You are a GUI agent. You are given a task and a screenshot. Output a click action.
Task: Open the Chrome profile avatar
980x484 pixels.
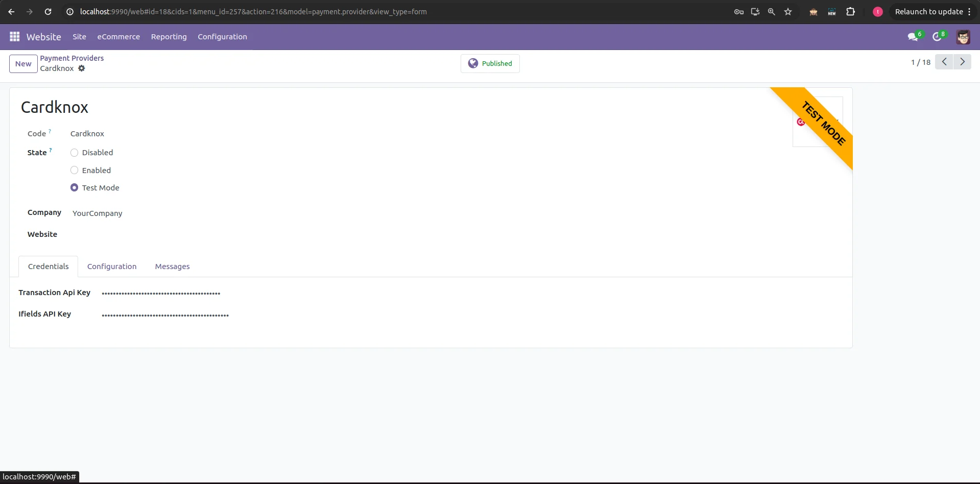(x=878, y=12)
